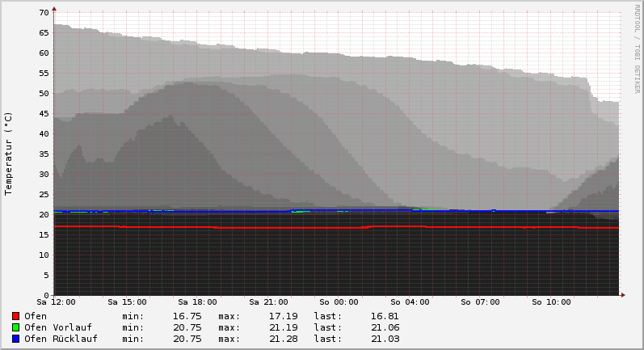Pick the Sa 18:00 time label
The height and width of the screenshot is (350, 644).
[198, 302]
